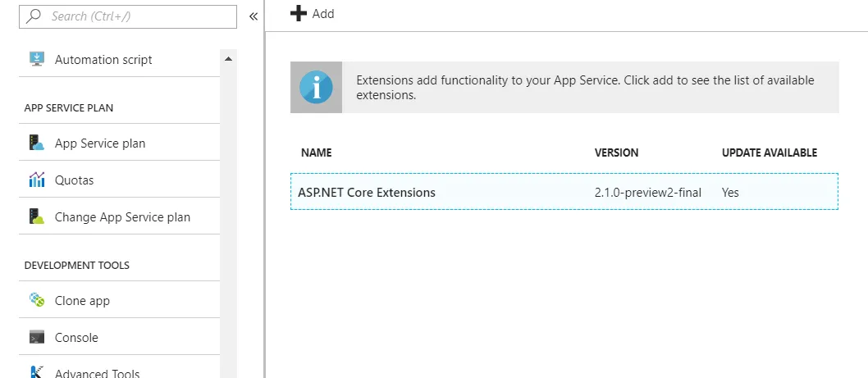
Task: Open the Automation script menu item
Action: coord(103,60)
